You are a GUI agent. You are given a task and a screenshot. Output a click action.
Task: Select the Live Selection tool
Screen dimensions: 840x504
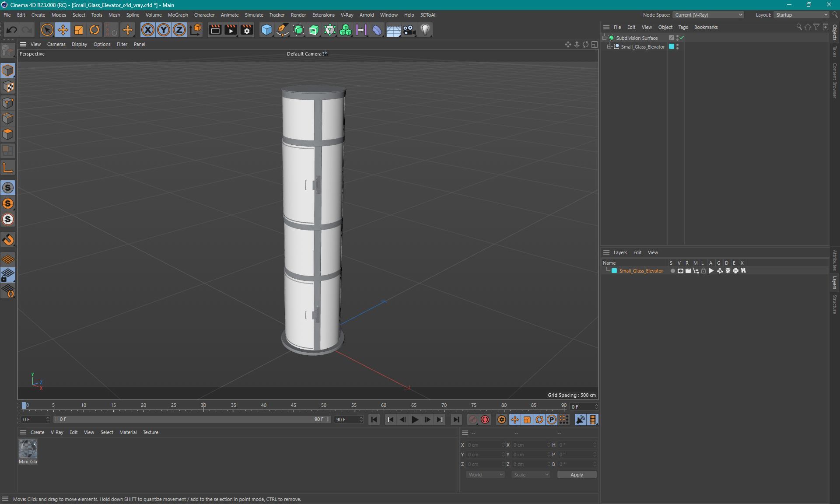click(x=47, y=30)
